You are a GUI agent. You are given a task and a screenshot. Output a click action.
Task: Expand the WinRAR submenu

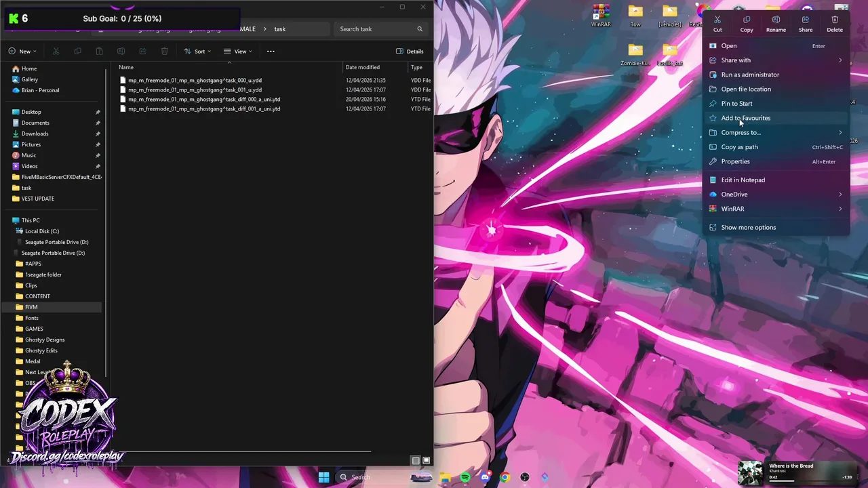776,209
